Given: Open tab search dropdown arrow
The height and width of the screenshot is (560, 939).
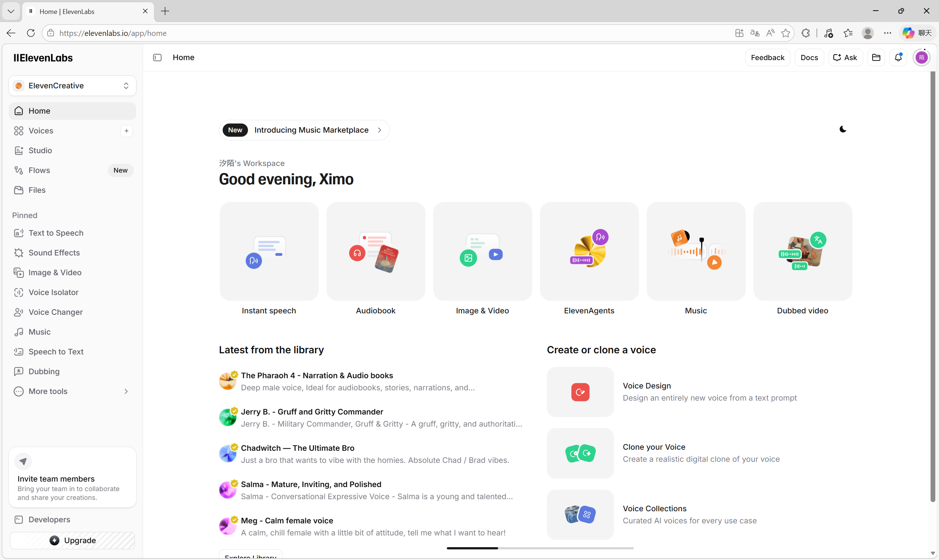Looking at the screenshot, I should pos(11,11).
